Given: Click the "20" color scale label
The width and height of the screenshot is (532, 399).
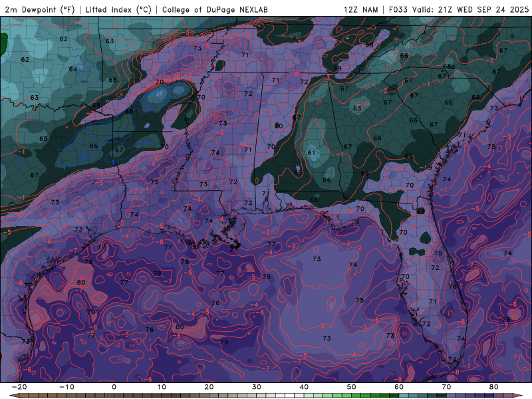Looking at the screenshot, I should (209, 387).
